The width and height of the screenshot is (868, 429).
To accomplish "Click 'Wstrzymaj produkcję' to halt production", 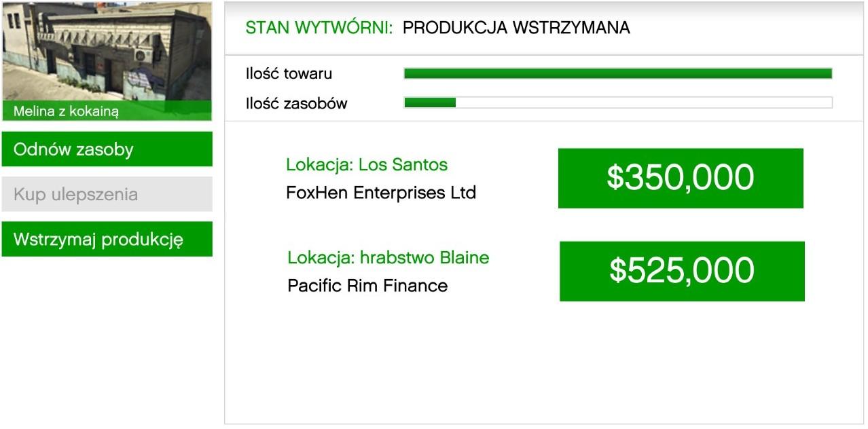I will (107, 239).
